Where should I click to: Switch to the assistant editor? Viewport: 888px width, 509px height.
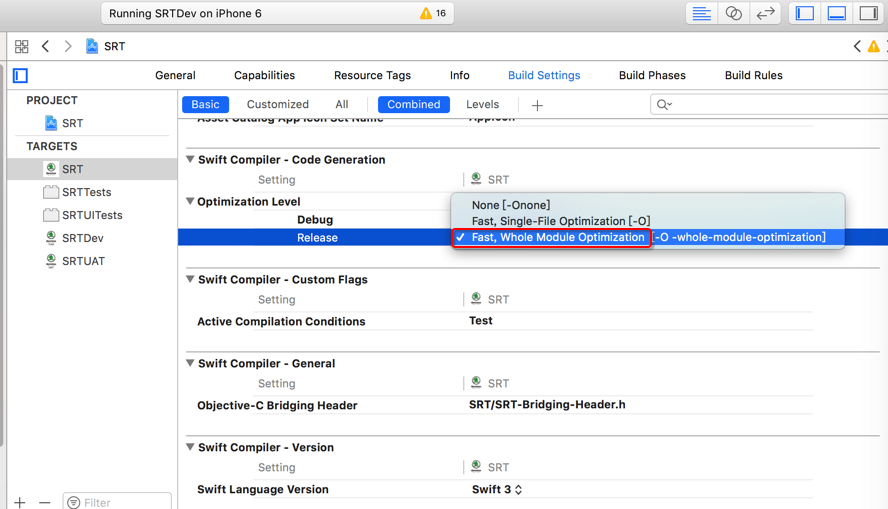(x=734, y=14)
